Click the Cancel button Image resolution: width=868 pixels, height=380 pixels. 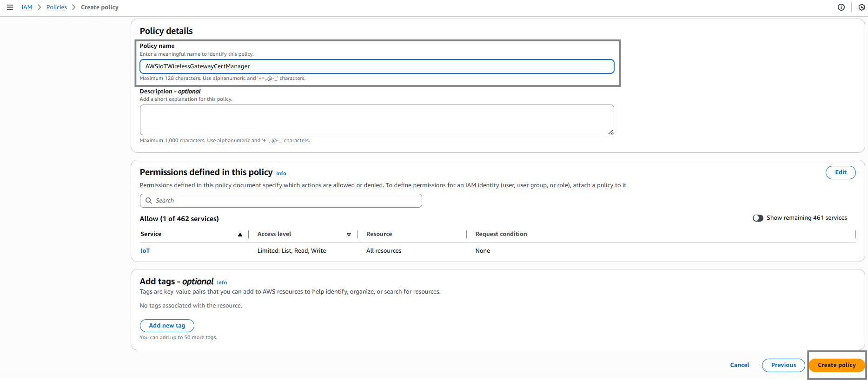[x=740, y=365]
